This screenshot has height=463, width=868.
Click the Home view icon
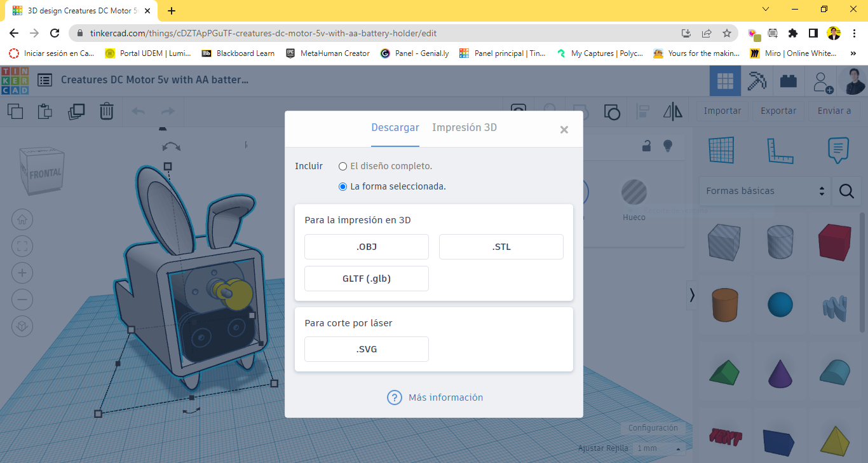point(22,220)
